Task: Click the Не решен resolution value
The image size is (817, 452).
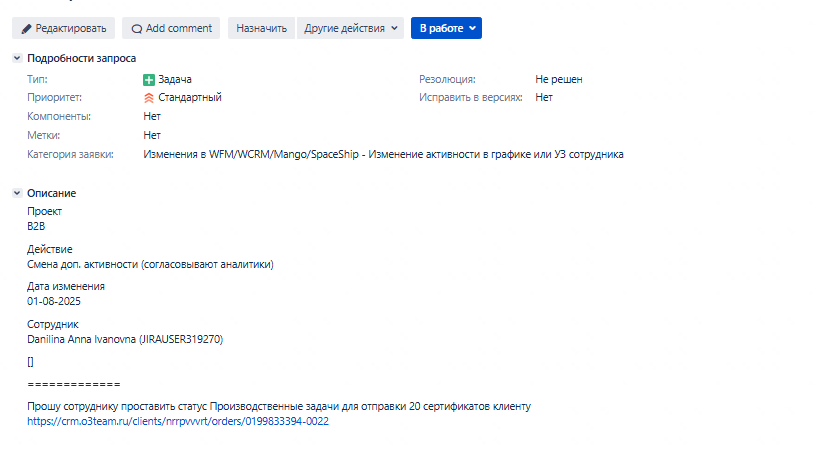Action: pyautogui.click(x=559, y=79)
